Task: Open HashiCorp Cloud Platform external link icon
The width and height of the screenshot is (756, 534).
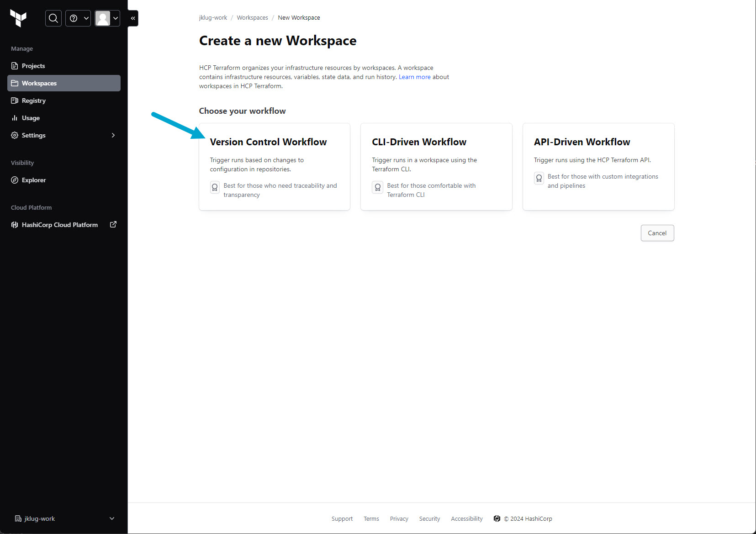Action: point(113,224)
